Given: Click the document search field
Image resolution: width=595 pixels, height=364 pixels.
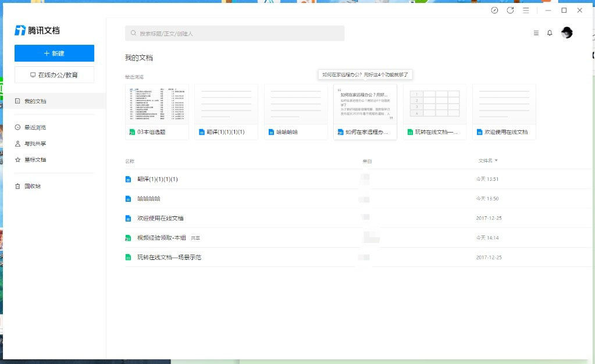Looking at the screenshot, I should (234, 33).
